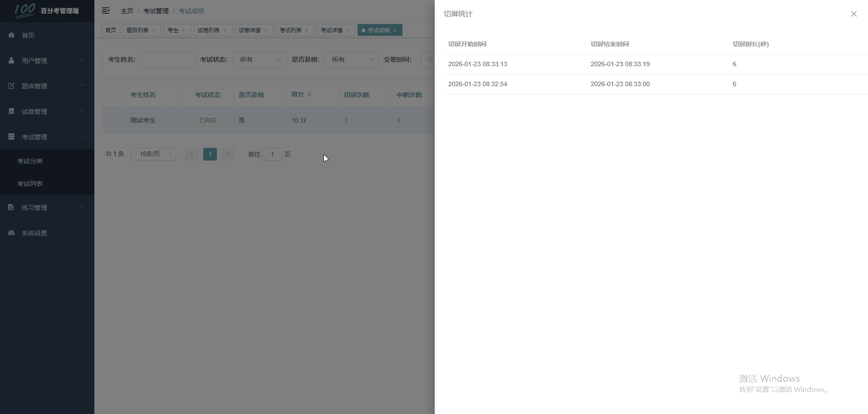Click the 练习管理 icon in sidebar
Image resolution: width=868 pixels, height=414 pixels.
11,207
